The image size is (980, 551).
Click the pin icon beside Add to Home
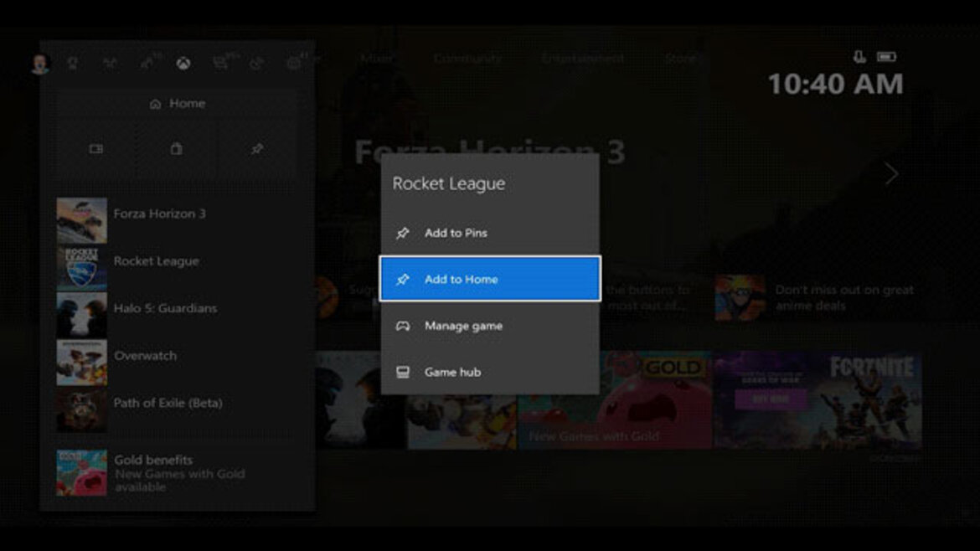[x=403, y=279]
